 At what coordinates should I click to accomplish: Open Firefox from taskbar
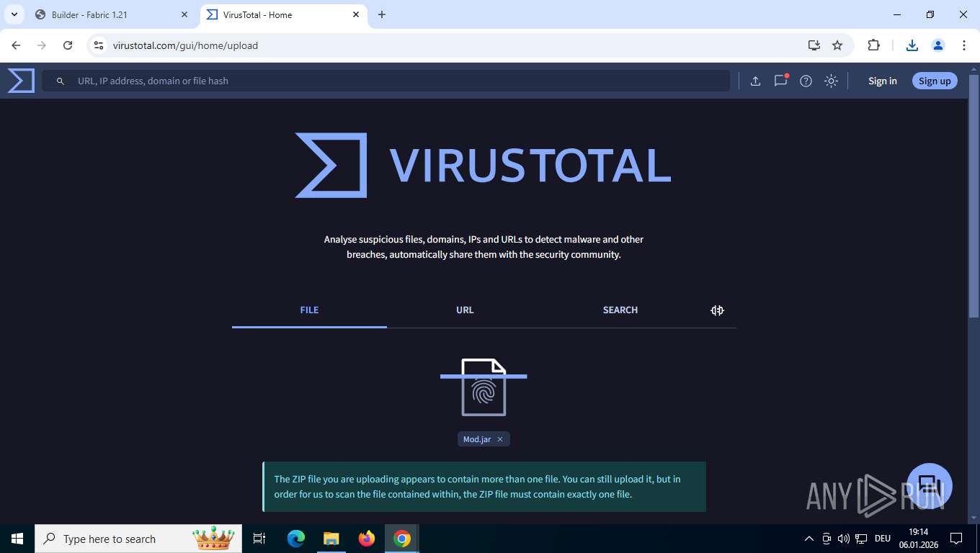click(367, 539)
